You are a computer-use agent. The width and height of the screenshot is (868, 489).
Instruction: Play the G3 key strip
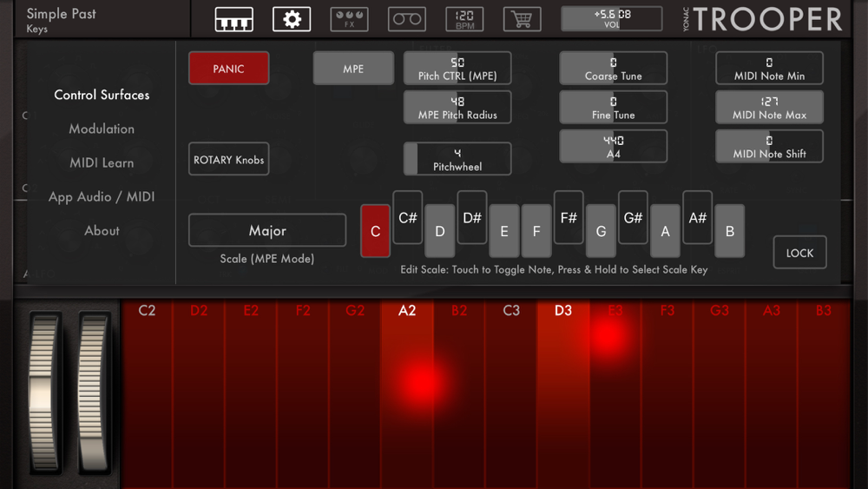[719, 394]
